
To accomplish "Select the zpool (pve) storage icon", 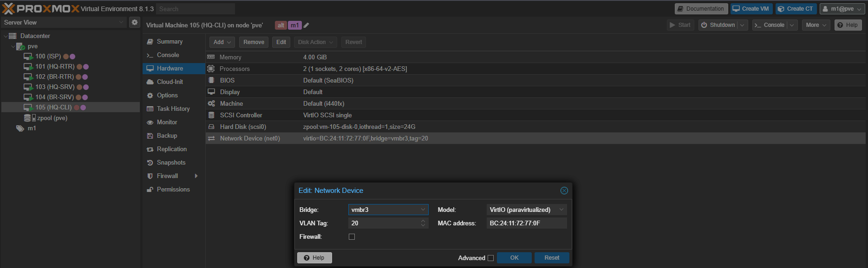I will click(28, 118).
